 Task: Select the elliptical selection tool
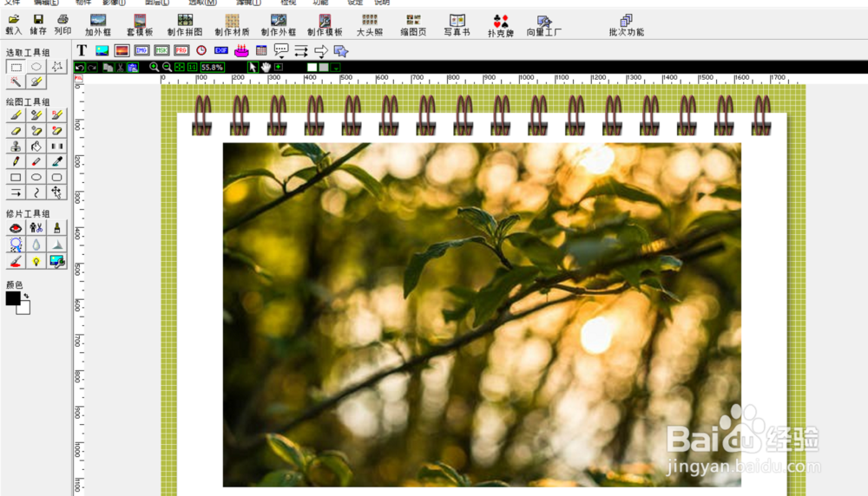36,67
